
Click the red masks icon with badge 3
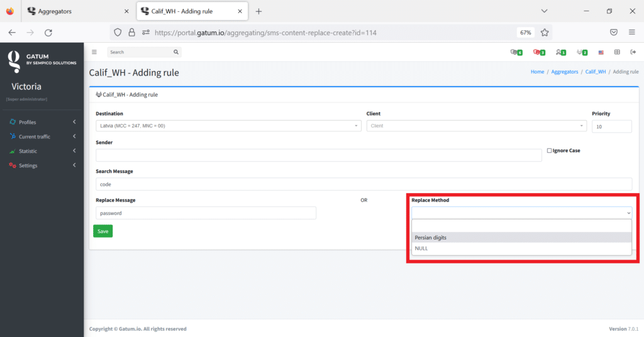point(539,52)
